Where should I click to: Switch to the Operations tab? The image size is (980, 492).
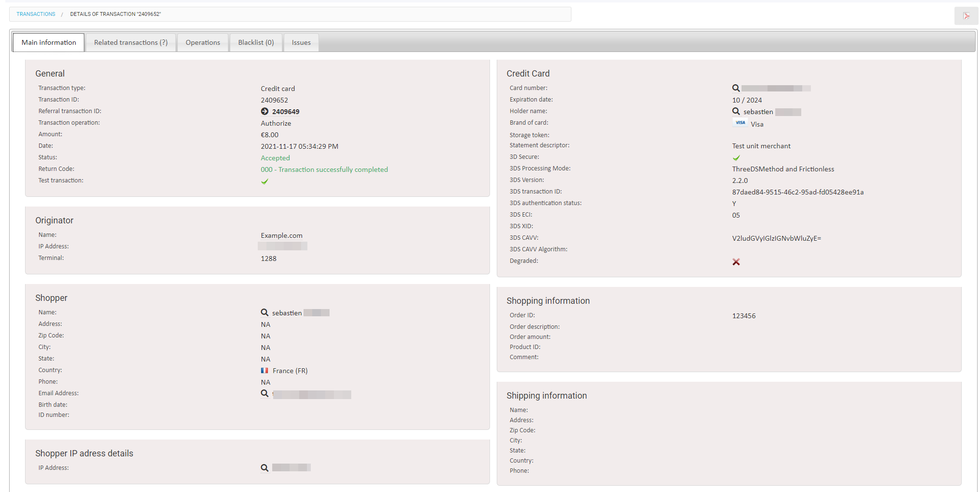click(202, 42)
